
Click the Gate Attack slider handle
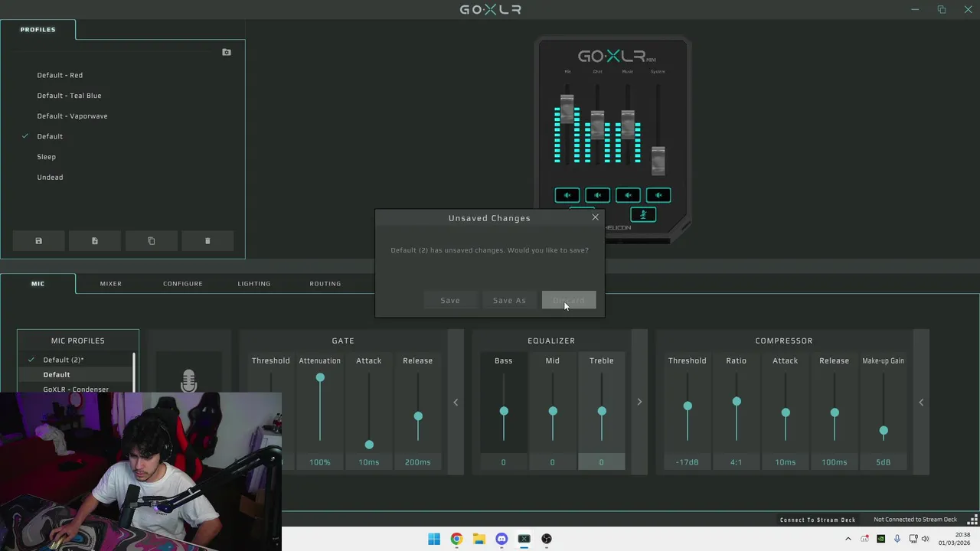pos(369,445)
